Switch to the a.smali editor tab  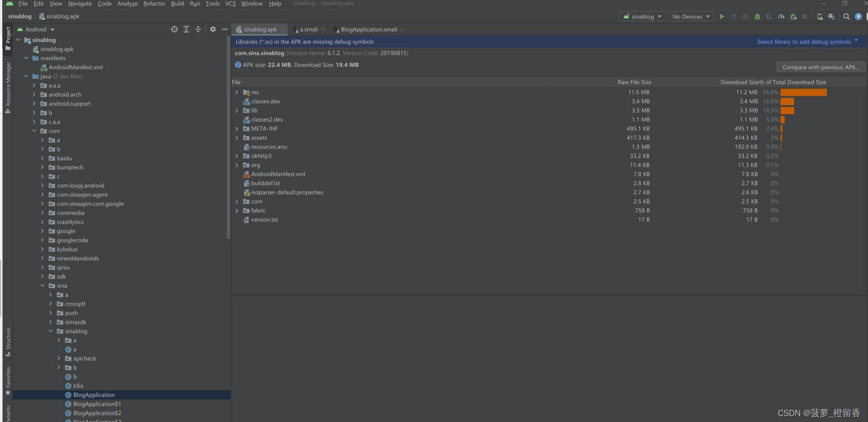click(309, 29)
